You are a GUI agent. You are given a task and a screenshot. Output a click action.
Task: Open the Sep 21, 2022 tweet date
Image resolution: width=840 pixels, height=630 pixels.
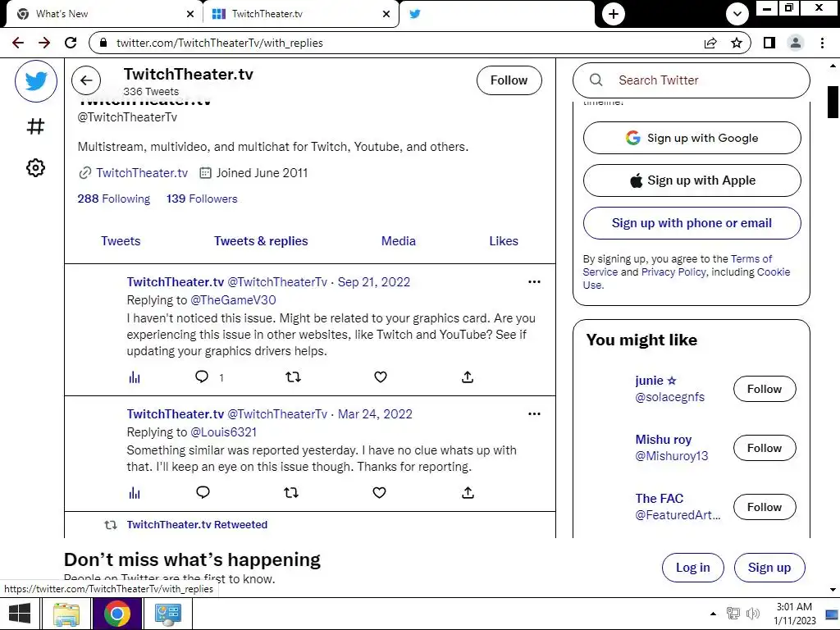(373, 282)
